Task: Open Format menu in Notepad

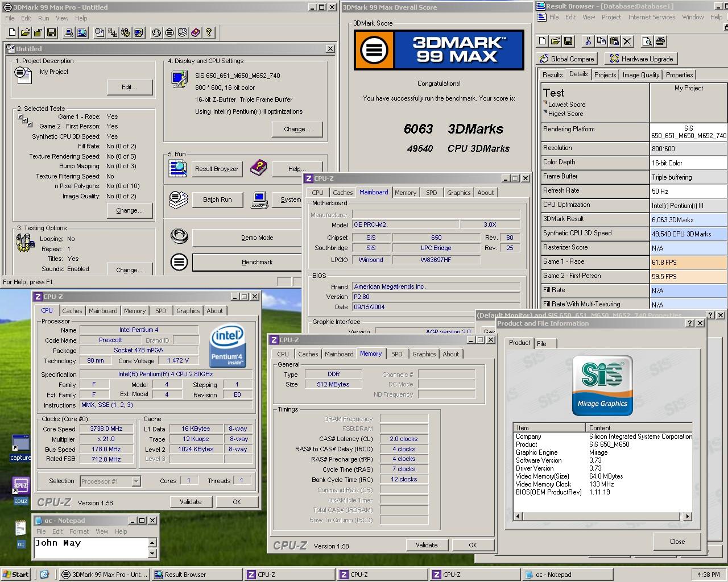Action: pyautogui.click(x=79, y=531)
